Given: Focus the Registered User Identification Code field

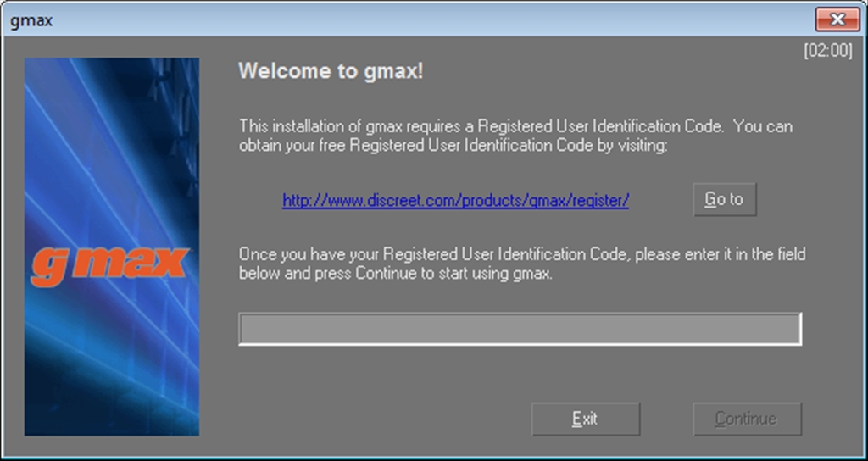Looking at the screenshot, I should [520, 329].
